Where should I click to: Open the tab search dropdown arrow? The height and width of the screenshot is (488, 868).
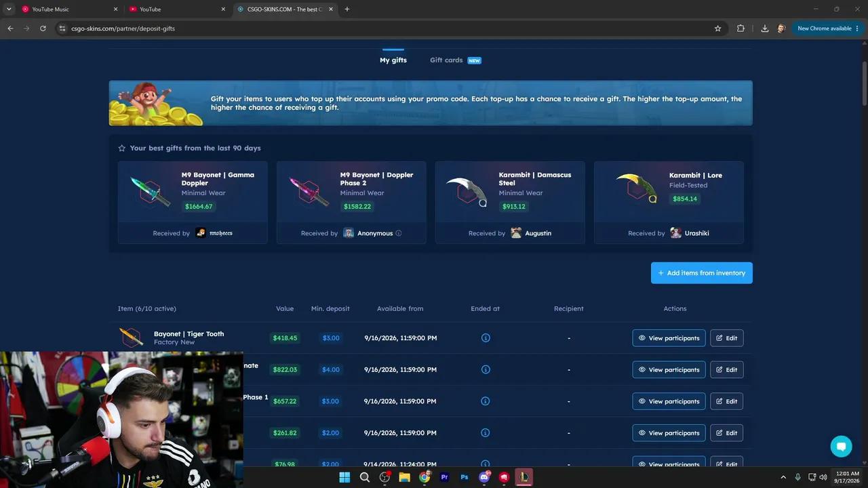tap(9, 9)
